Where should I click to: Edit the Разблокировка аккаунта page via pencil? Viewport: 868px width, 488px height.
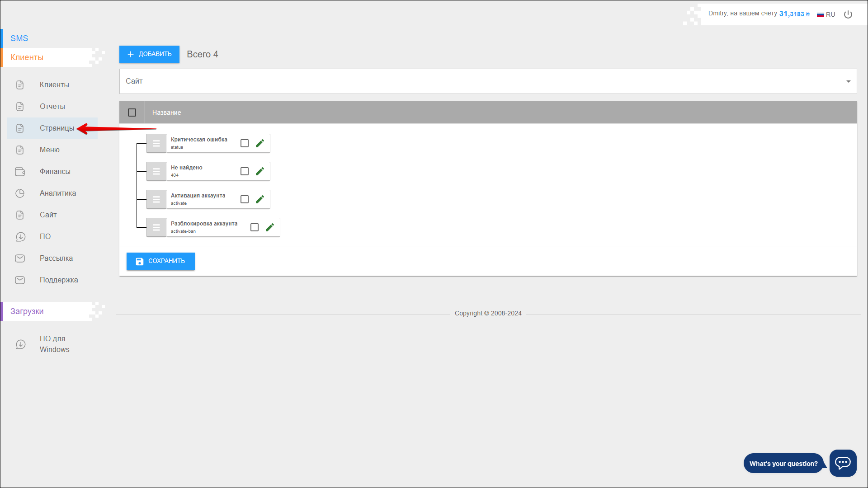pyautogui.click(x=270, y=227)
